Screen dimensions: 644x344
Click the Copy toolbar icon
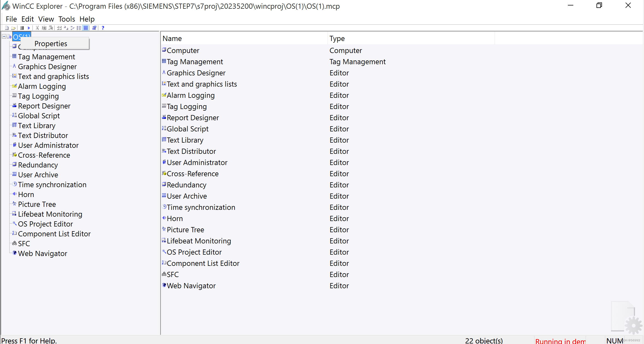[44, 28]
